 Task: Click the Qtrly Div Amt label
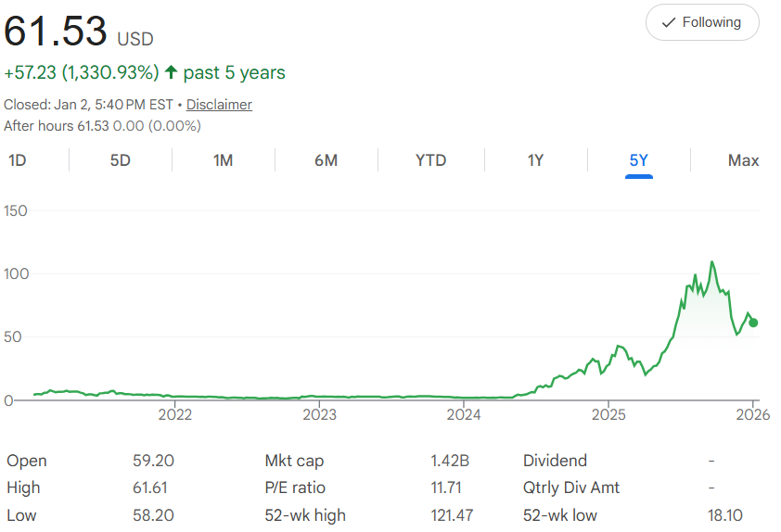pyautogui.click(x=570, y=488)
